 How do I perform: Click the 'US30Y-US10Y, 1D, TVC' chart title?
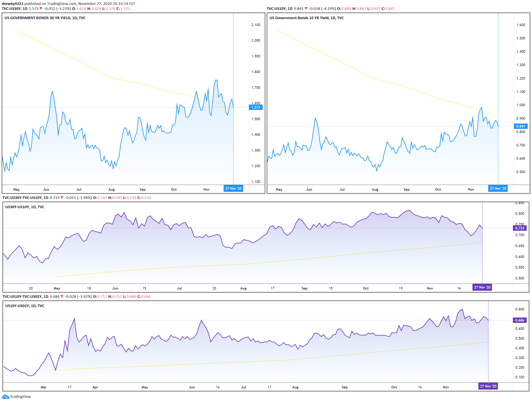(x=25, y=207)
